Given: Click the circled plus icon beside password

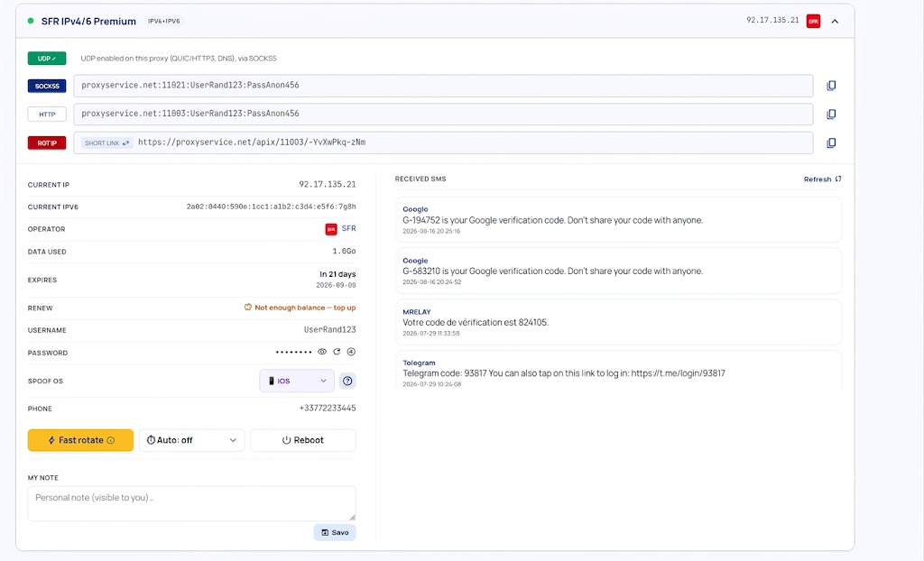Looking at the screenshot, I should coord(351,352).
